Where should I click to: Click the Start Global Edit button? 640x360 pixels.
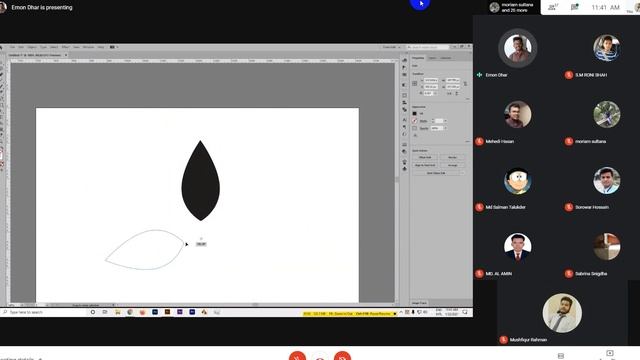click(436, 173)
